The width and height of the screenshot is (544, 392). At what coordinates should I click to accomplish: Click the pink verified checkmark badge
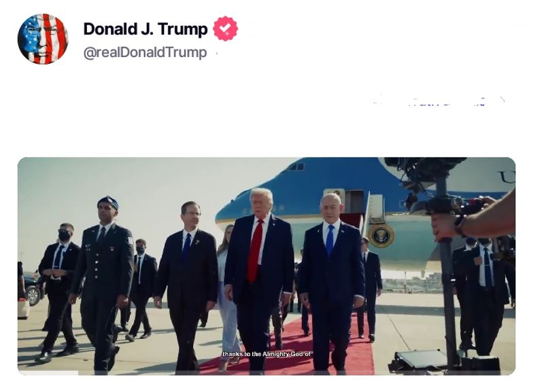pyautogui.click(x=225, y=29)
